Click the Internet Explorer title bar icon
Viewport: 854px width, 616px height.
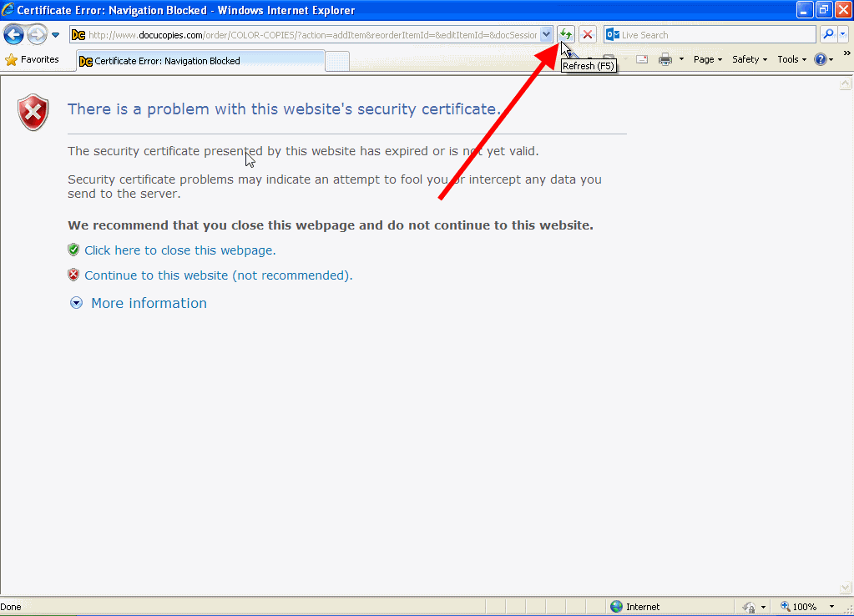pos(8,10)
